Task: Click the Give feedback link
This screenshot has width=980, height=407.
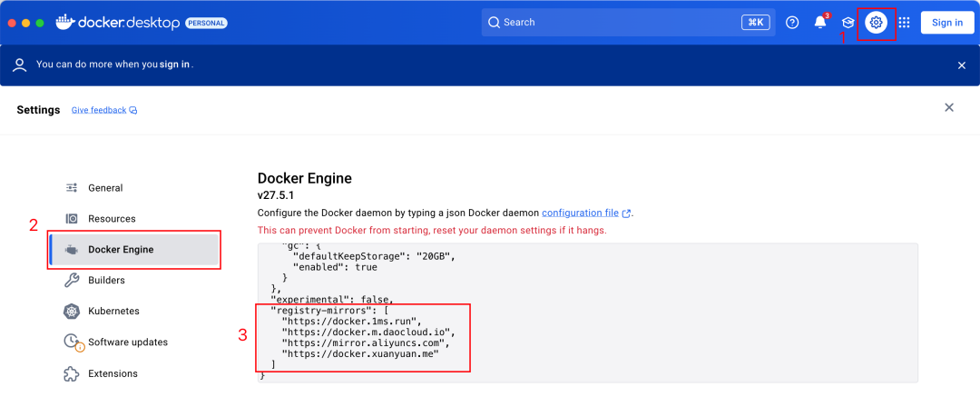Action: 99,110
